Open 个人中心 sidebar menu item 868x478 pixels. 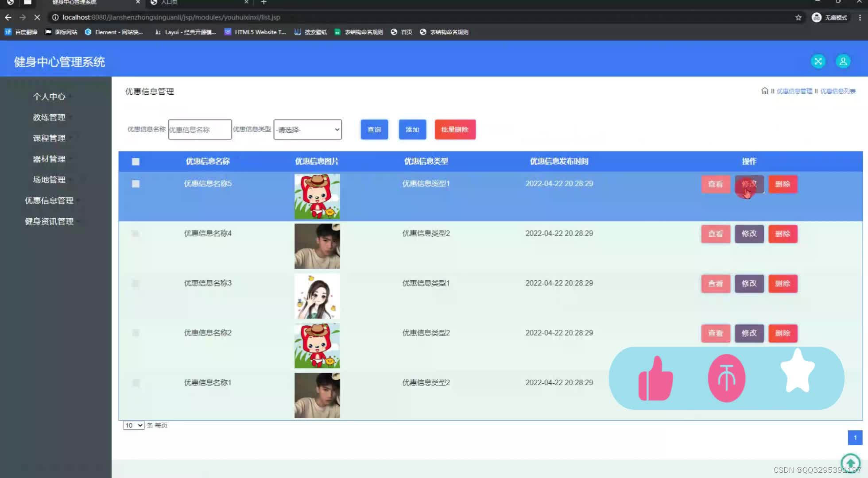click(49, 96)
